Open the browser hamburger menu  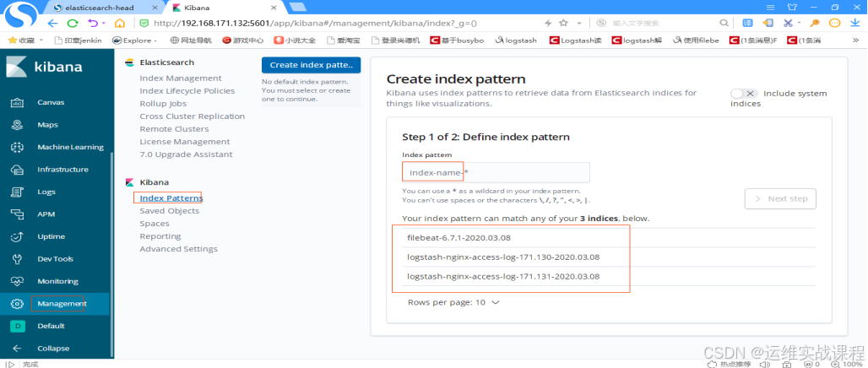tap(770, 8)
